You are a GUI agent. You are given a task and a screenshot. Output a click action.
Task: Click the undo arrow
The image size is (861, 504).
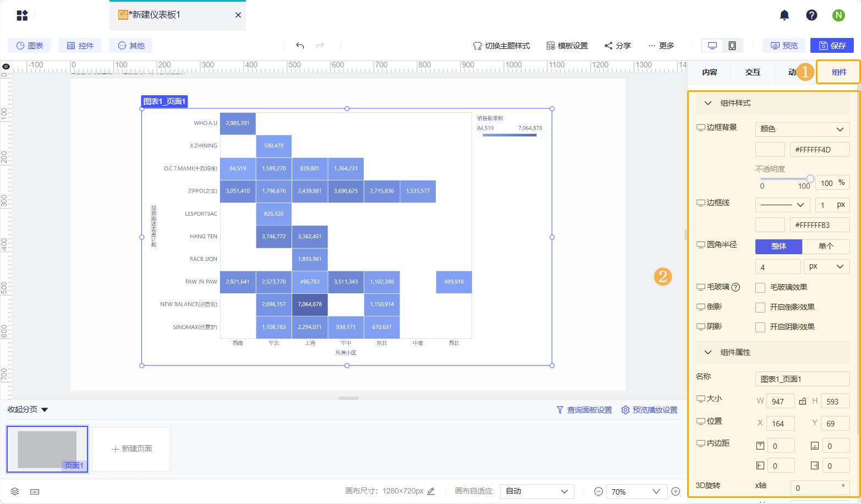coord(300,46)
